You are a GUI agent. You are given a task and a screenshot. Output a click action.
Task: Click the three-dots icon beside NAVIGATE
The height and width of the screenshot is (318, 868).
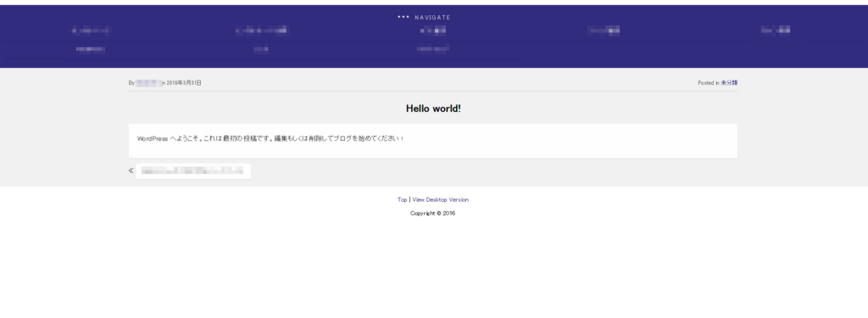[x=403, y=17]
